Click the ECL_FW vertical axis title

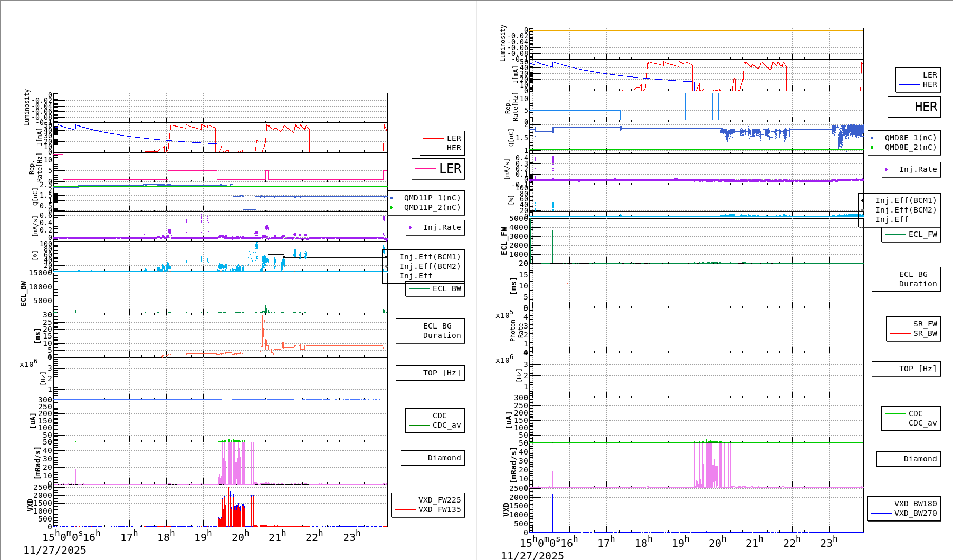click(504, 241)
